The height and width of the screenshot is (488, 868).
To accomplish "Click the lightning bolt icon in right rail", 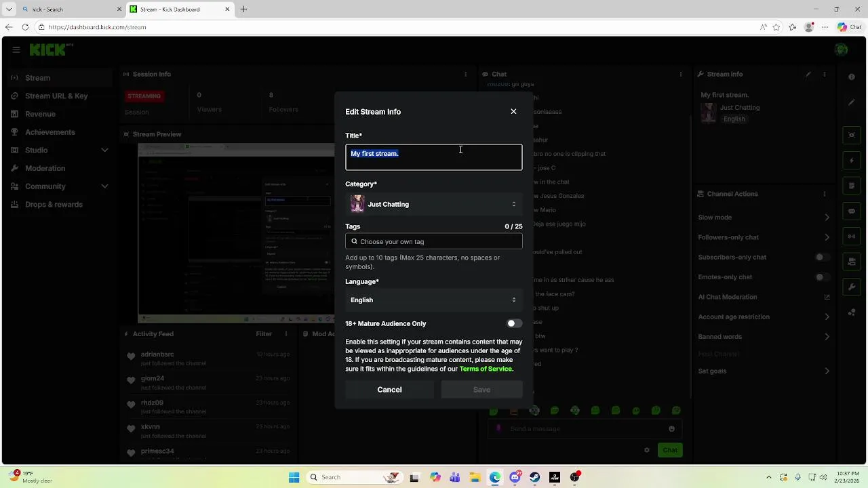I will tap(852, 161).
